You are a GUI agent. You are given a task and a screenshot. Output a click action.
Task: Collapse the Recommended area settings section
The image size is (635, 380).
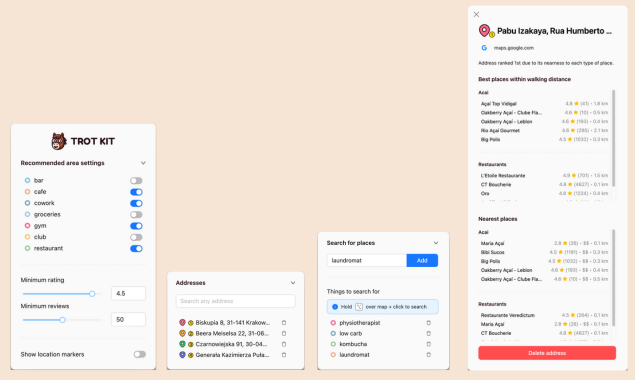143,163
